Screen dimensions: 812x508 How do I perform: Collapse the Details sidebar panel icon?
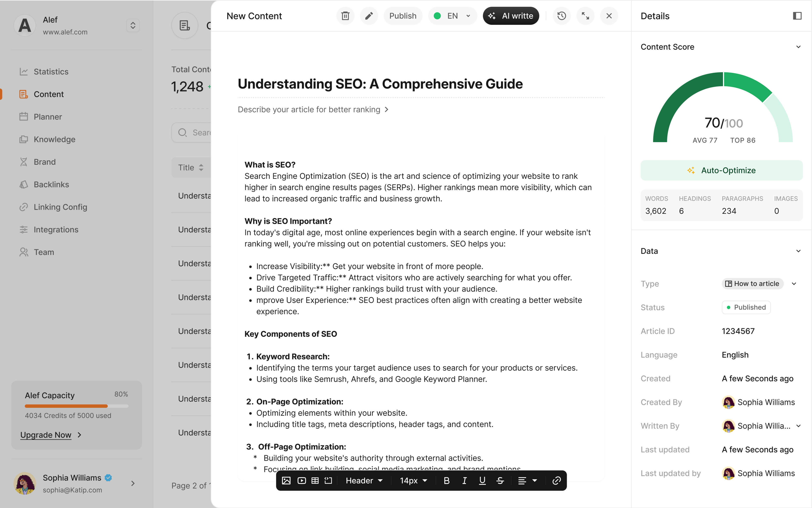(797, 16)
